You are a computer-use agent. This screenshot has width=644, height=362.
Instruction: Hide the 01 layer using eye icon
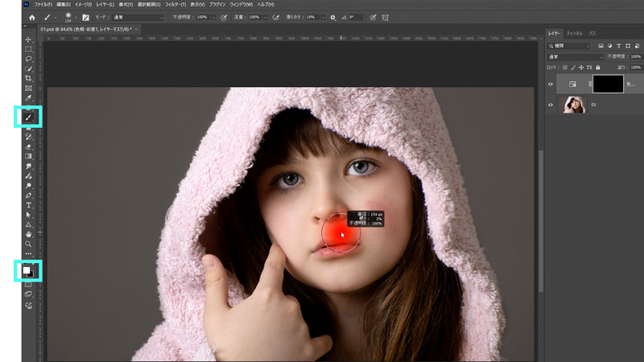pyautogui.click(x=551, y=105)
